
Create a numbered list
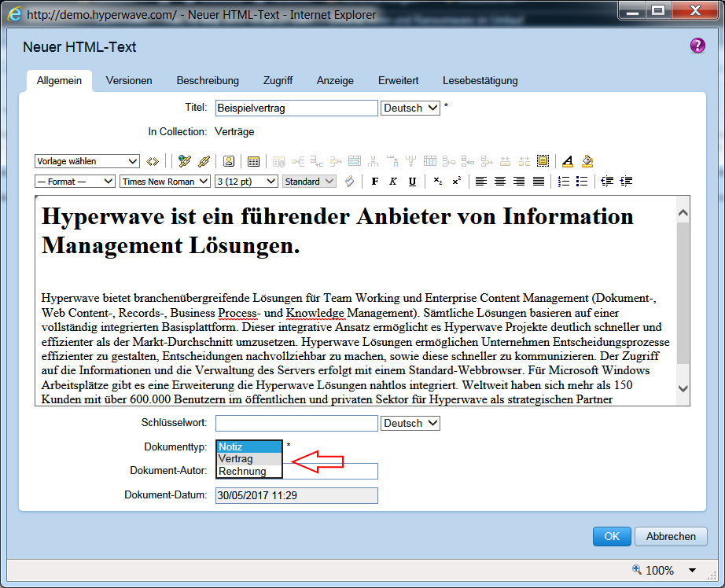(x=563, y=182)
